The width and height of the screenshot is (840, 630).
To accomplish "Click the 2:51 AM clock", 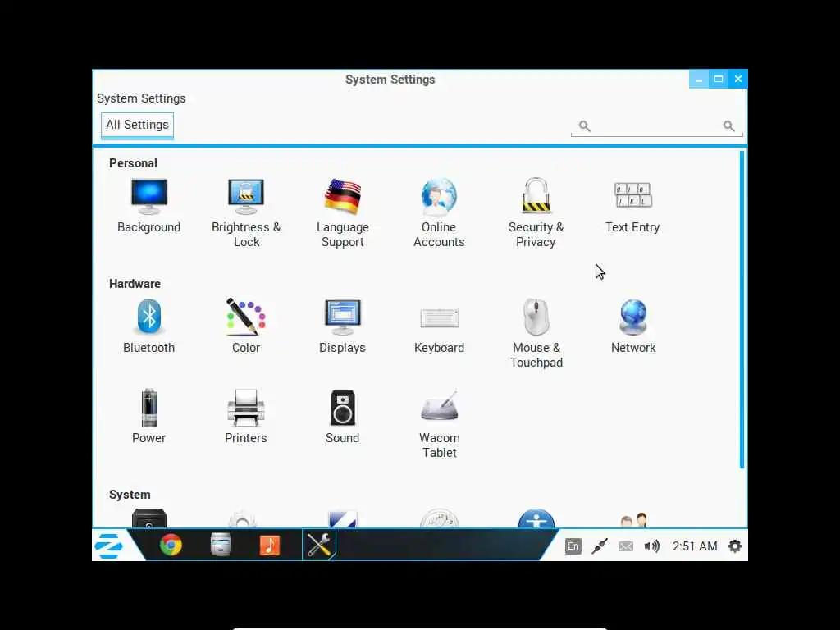I will pos(695,546).
